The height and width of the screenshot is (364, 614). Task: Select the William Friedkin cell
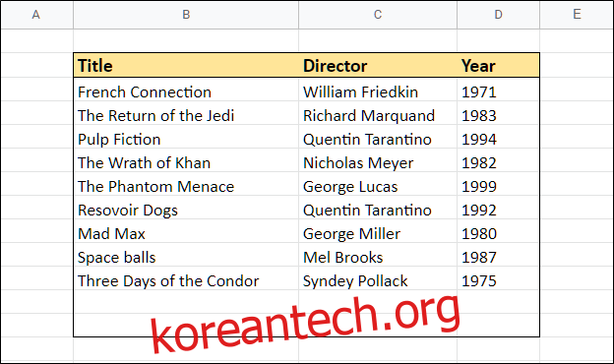pyautogui.click(x=378, y=92)
